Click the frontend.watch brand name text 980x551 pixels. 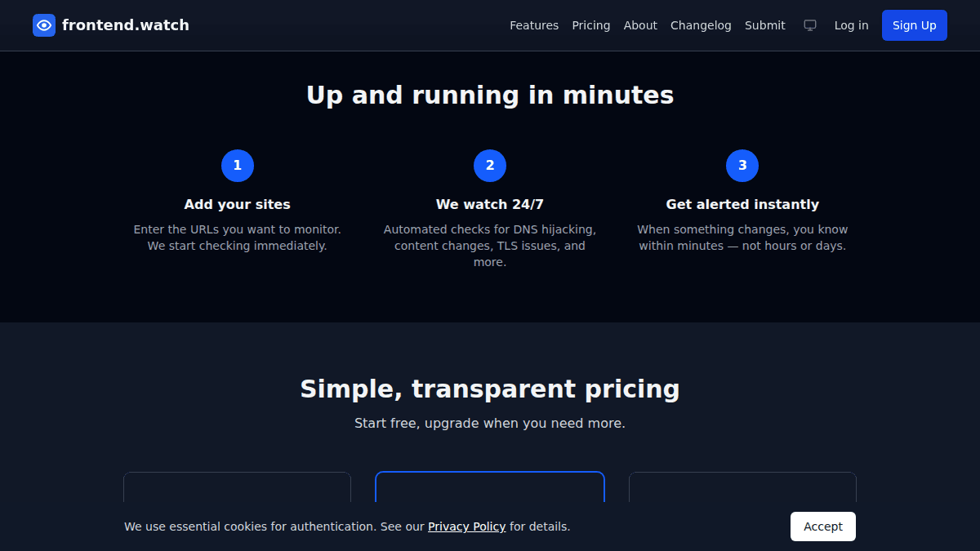tap(126, 25)
